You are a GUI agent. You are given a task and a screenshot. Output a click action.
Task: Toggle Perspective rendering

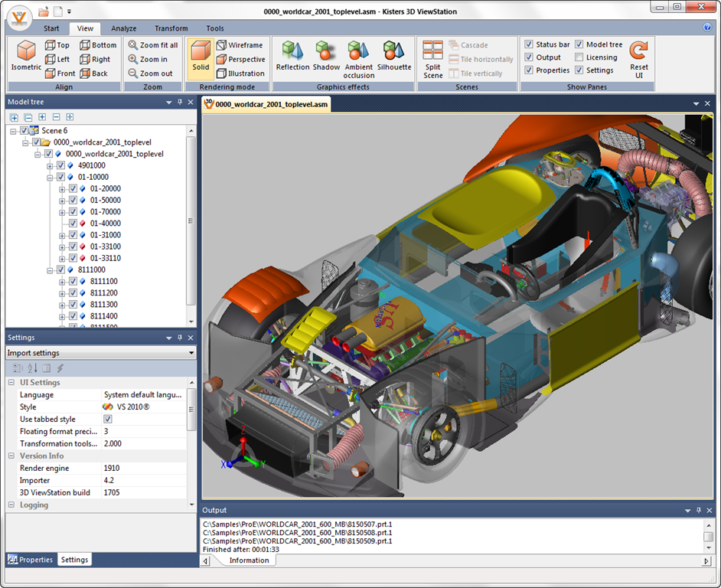240,60
